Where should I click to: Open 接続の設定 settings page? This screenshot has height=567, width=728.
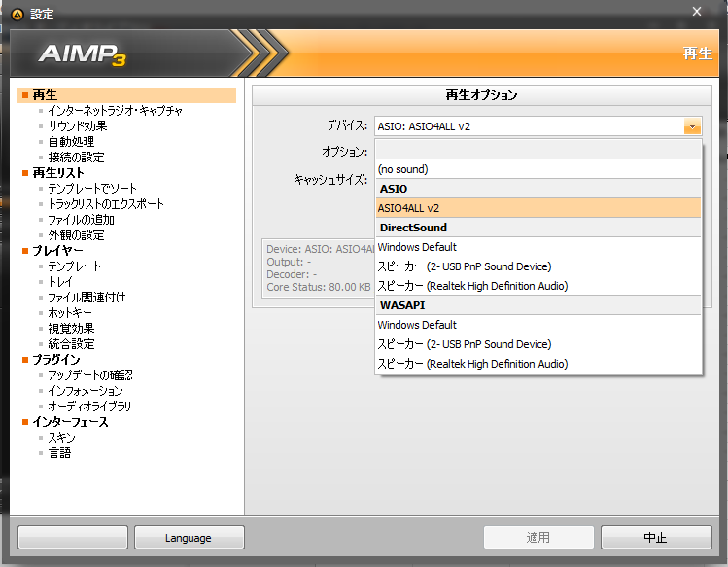(76, 158)
